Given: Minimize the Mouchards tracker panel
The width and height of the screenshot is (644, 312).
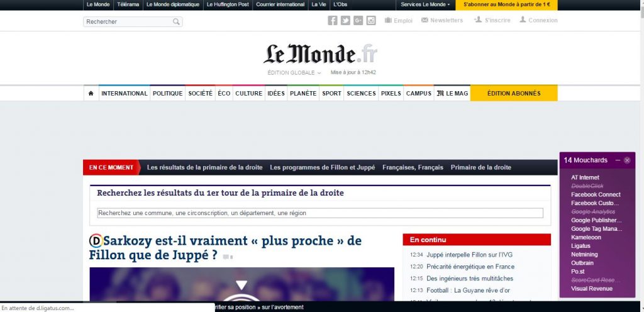Looking at the screenshot, I should pos(618,160).
